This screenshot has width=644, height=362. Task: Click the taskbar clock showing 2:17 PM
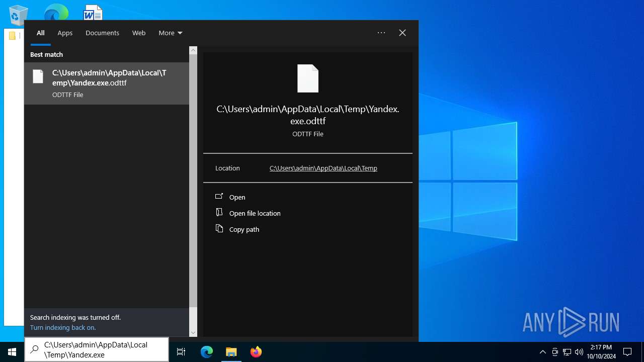pyautogui.click(x=601, y=352)
